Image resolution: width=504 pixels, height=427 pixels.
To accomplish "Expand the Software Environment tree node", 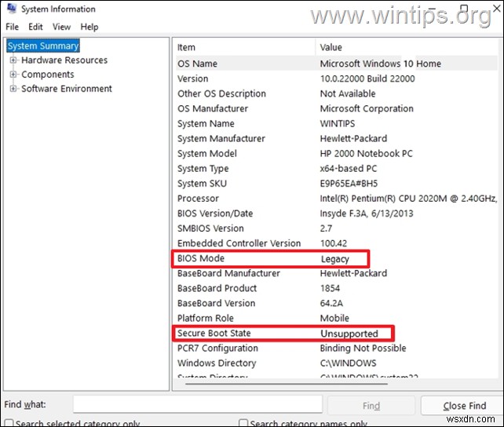I will pos(13,89).
